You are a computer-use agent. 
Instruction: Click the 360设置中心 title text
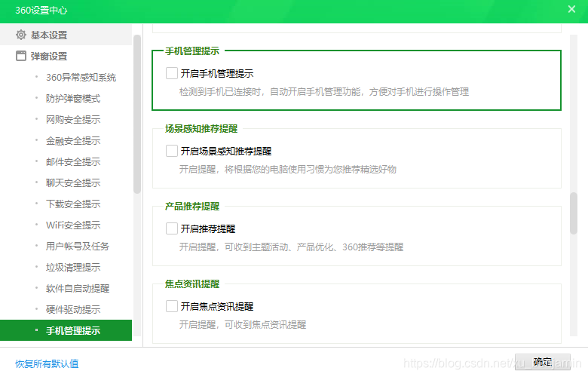[x=41, y=10]
